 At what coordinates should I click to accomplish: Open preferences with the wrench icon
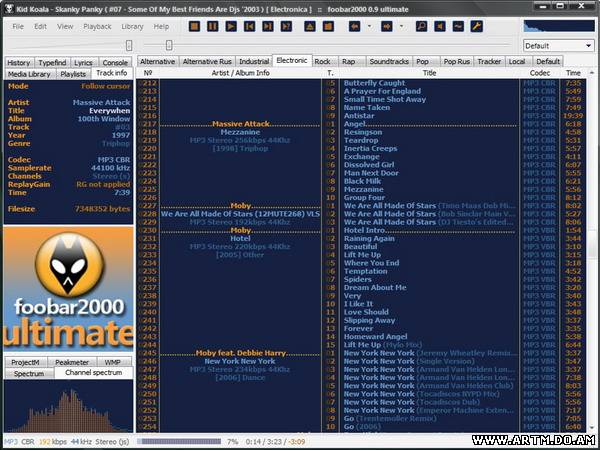(x=476, y=26)
